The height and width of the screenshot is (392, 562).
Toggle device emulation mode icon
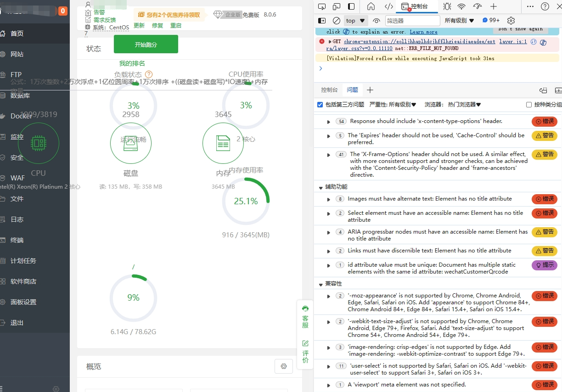coord(337,6)
